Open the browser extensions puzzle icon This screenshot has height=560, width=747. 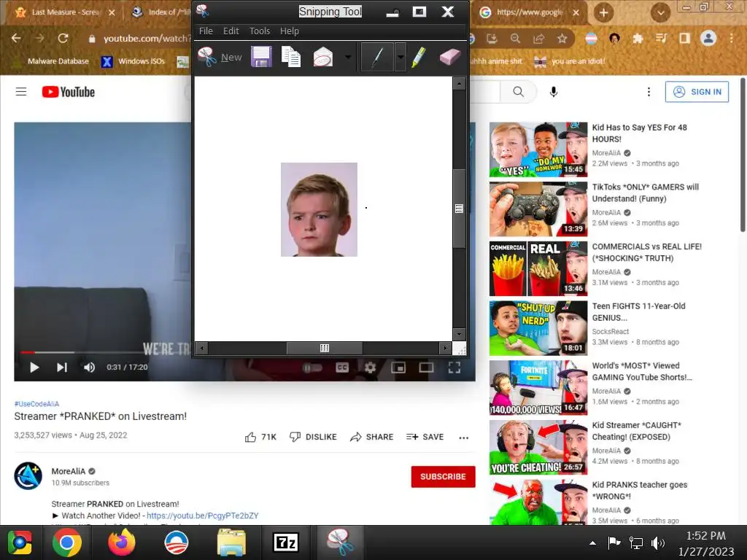tap(638, 39)
